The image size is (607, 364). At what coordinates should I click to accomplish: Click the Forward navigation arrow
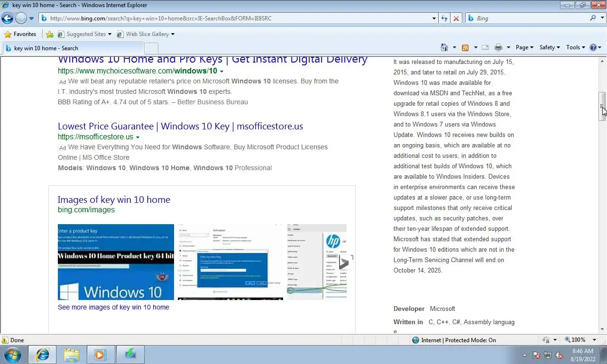point(21,18)
